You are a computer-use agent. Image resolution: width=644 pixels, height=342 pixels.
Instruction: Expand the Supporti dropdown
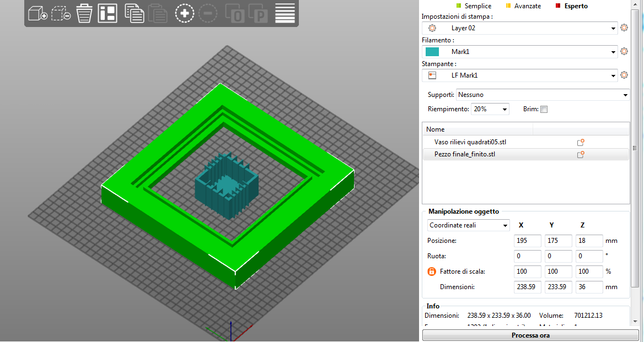(625, 95)
